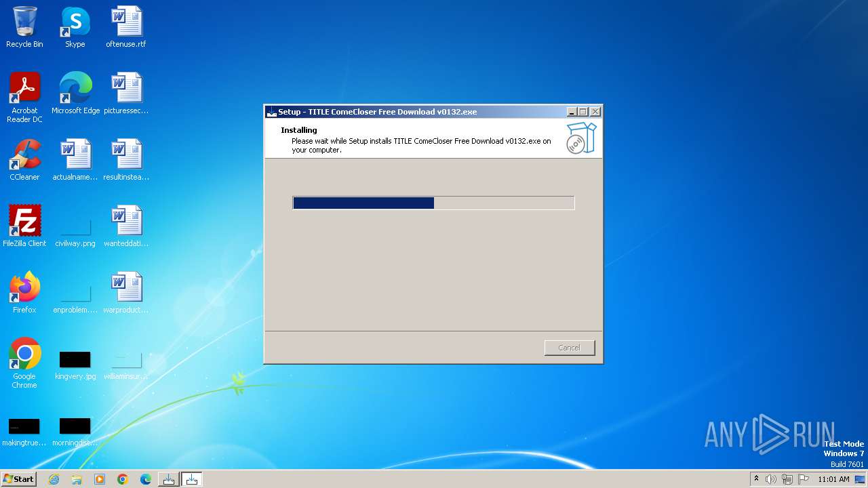The height and width of the screenshot is (488, 868).
Task: Launch the Firefox desktop shortcut
Action: [24, 293]
